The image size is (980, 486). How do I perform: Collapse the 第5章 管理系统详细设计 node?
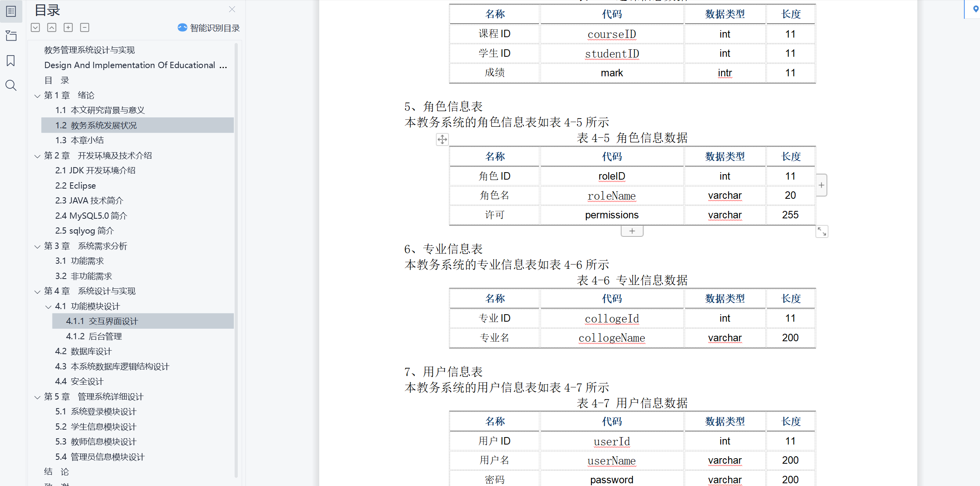[38, 397]
